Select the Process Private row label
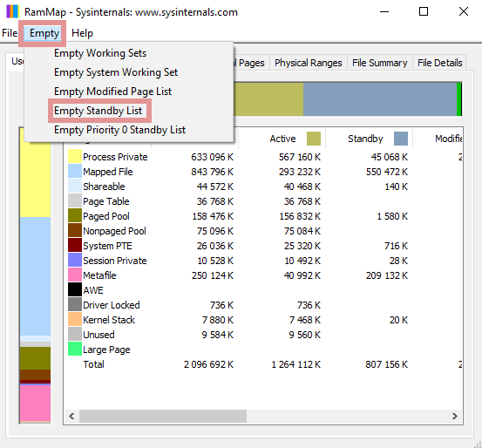The image size is (482, 448). (115, 157)
